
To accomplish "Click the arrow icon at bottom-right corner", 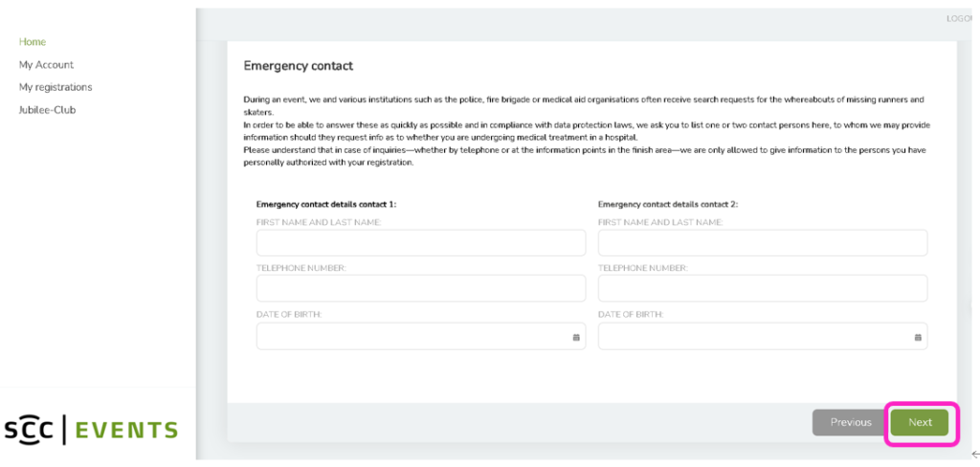I will [x=975, y=455].
